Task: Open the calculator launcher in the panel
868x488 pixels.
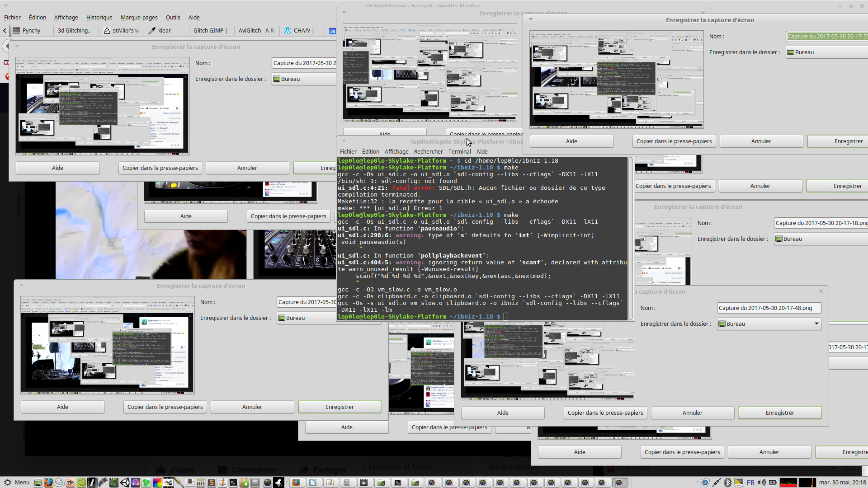Action: coord(200,483)
